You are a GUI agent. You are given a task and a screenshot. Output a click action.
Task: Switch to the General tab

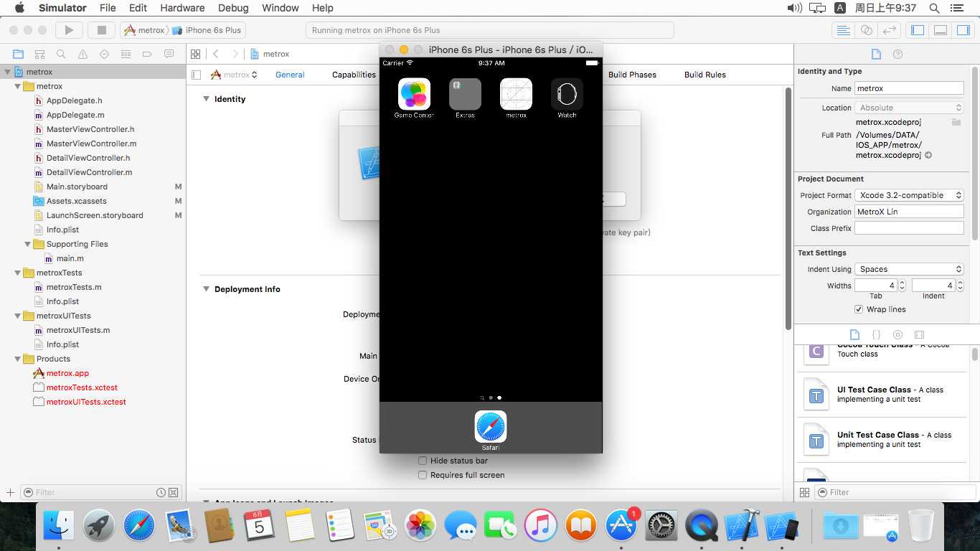coord(290,75)
